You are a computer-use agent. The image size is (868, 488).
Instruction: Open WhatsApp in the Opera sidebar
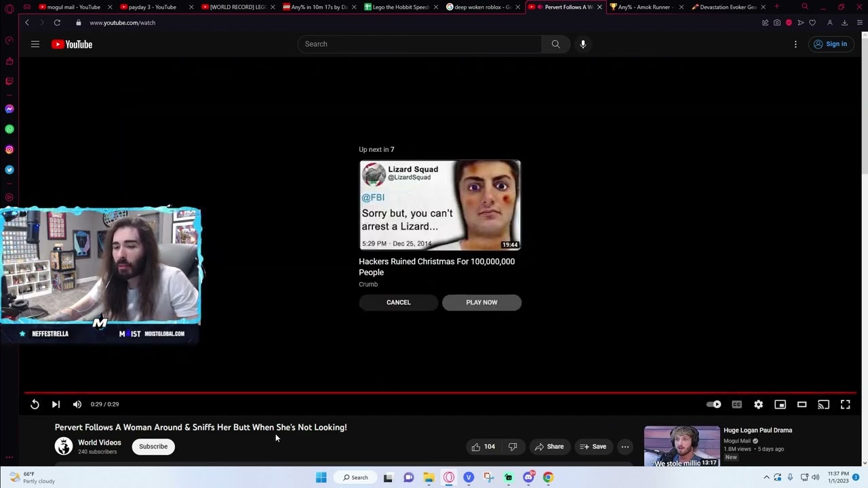9,129
